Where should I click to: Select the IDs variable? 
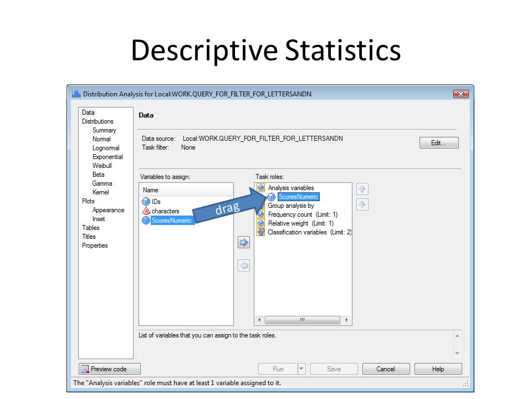click(156, 202)
